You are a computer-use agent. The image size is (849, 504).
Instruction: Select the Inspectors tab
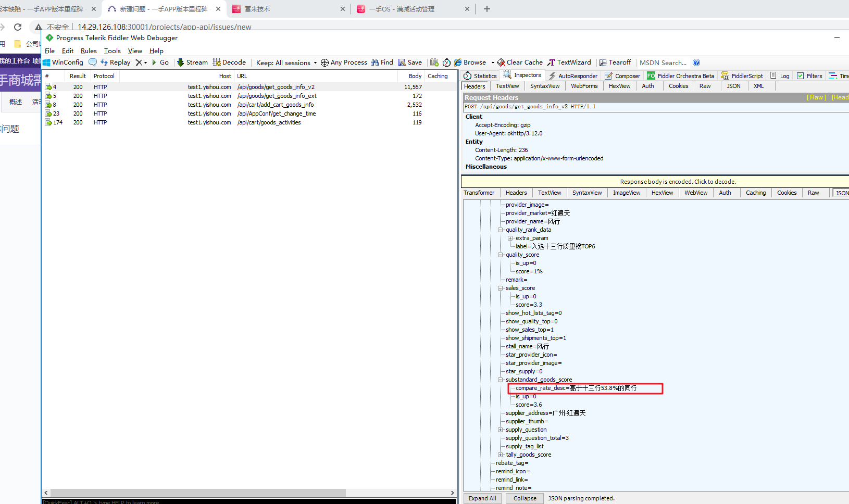click(x=522, y=75)
